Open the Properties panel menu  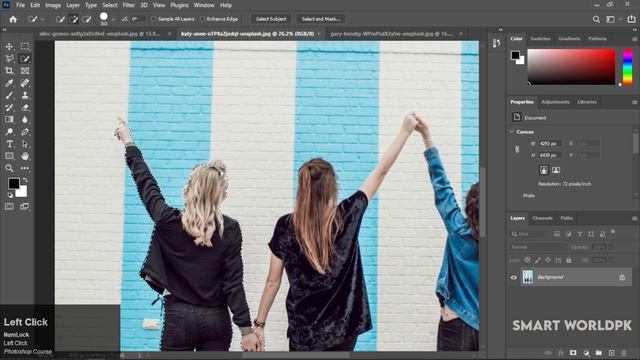(634, 102)
